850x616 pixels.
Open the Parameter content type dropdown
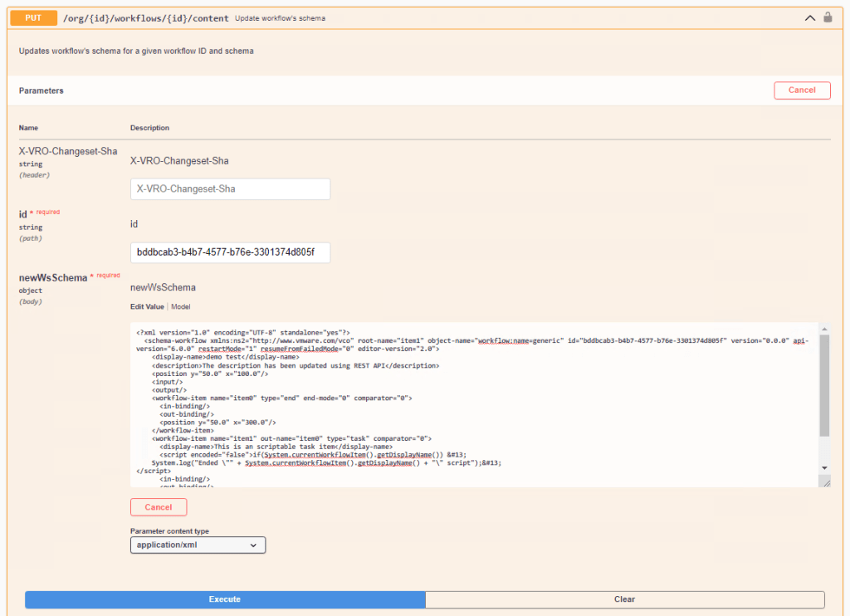click(x=198, y=545)
